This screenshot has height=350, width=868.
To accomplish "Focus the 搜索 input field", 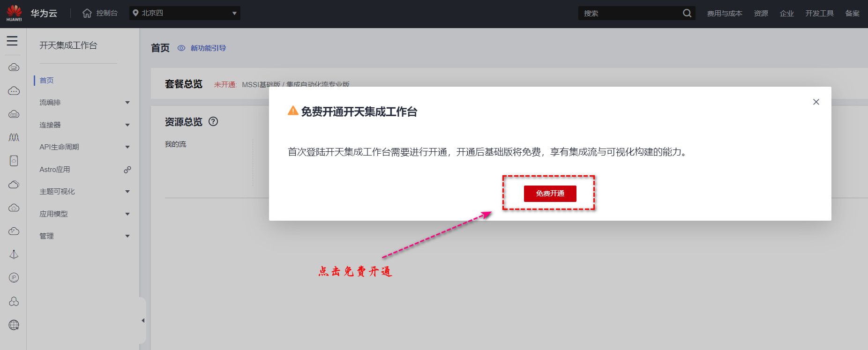I will (630, 13).
